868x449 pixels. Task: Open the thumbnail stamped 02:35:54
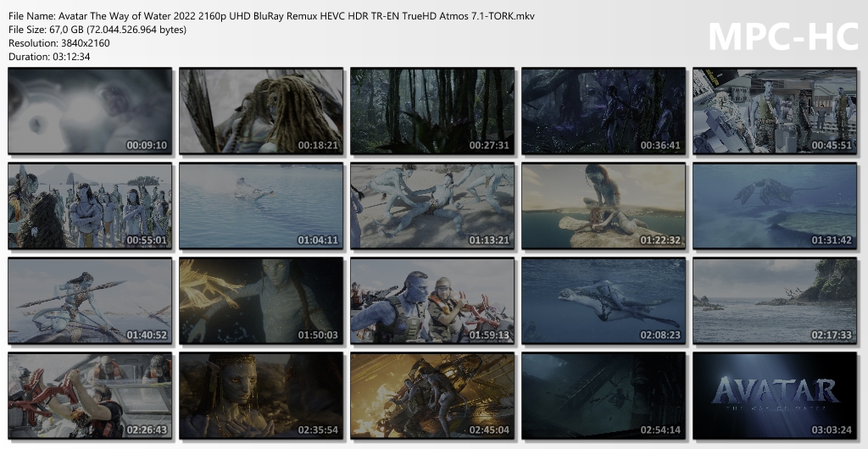coord(261,396)
